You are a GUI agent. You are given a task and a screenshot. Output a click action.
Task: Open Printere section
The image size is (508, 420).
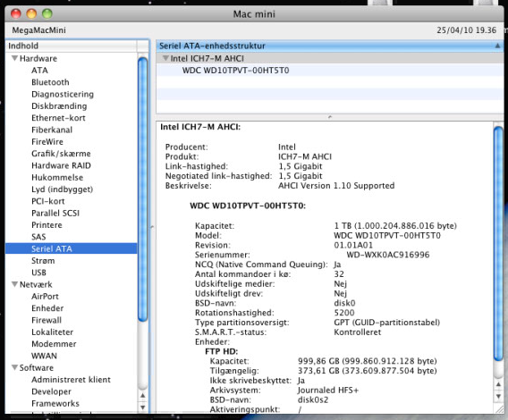pyautogui.click(x=47, y=225)
